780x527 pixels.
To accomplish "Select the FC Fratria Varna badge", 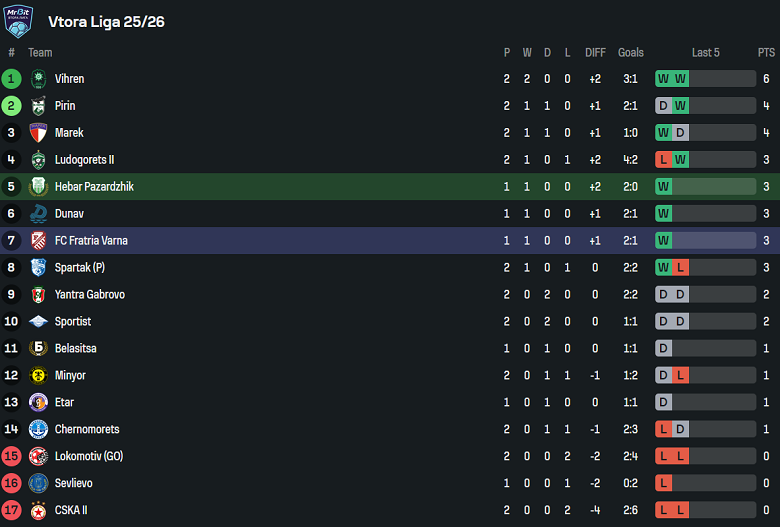I will point(38,241).
